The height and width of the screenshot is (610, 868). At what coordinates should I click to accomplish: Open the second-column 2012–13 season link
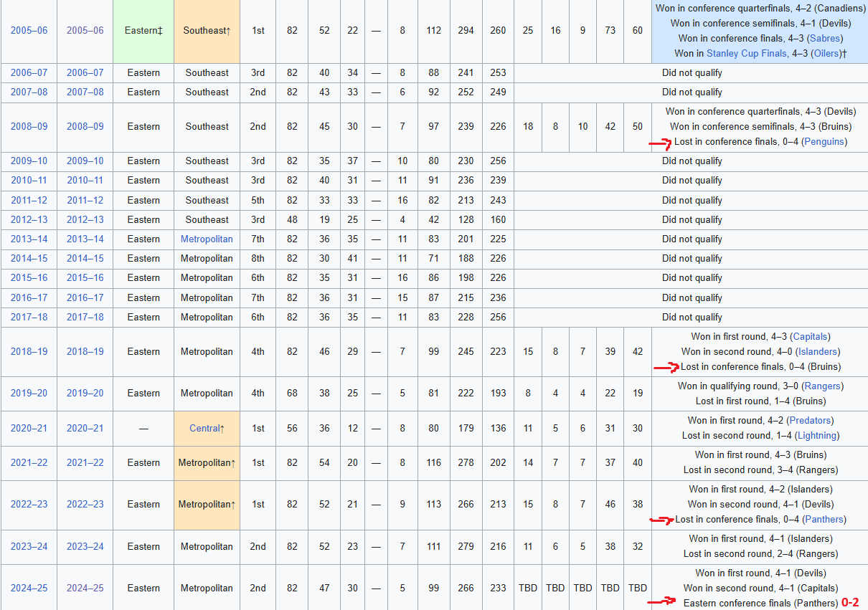(x=85, y=219)
